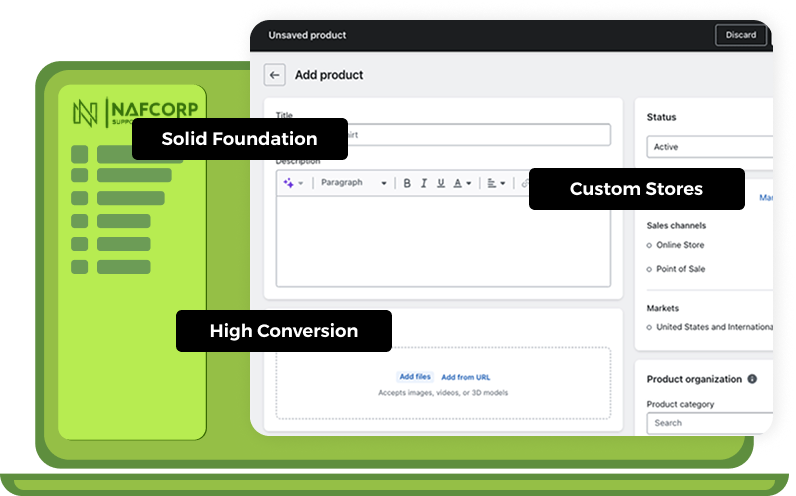The image size is (796, 496).
Task: Toggle bold formatting in description editor
Action: pyautogui.click(x=407, y=183)
